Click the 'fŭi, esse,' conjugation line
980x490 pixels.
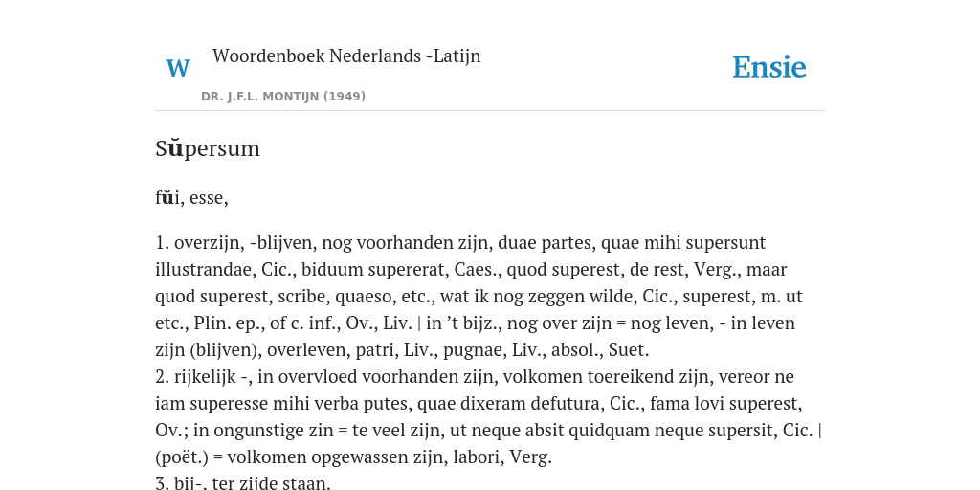coord(191,198)
